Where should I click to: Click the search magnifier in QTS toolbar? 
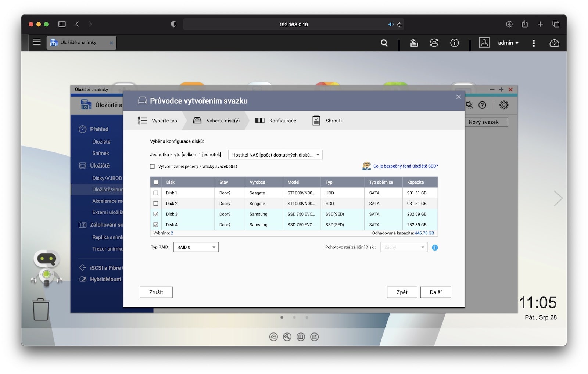click(384, 43)
